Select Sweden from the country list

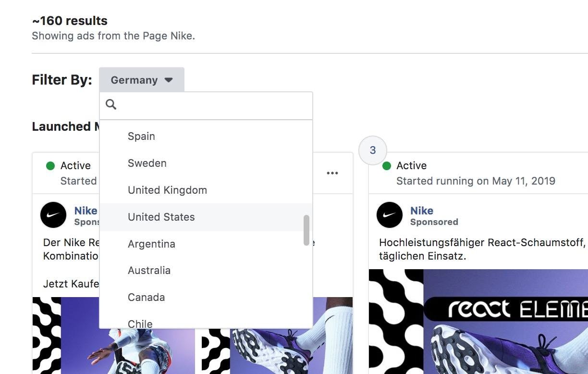147,163
